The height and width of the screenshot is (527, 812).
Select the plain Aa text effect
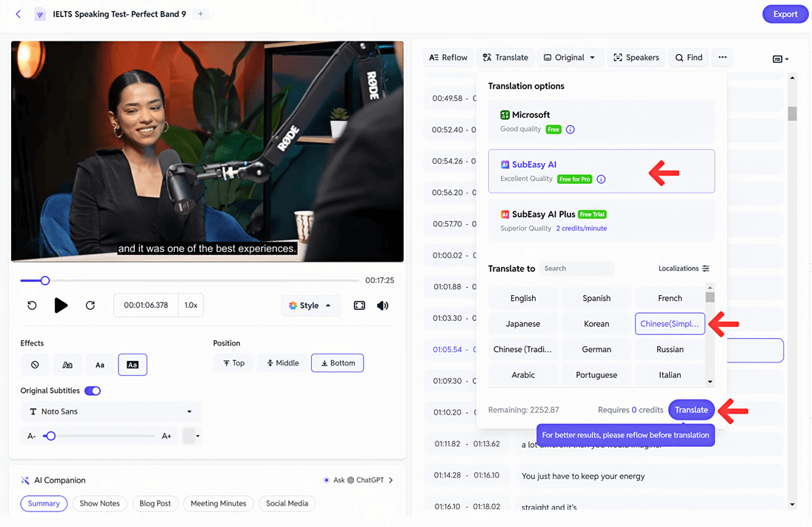coord(100,365)
